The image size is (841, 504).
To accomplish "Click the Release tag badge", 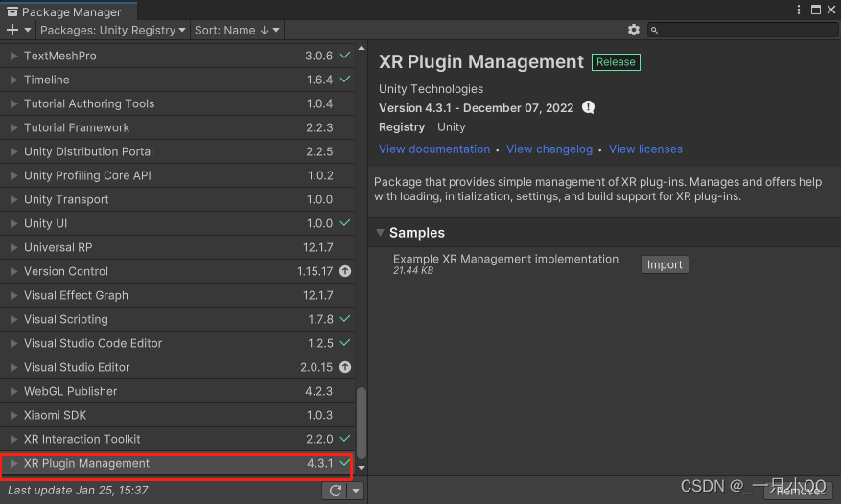I will (x=616, y=62).
